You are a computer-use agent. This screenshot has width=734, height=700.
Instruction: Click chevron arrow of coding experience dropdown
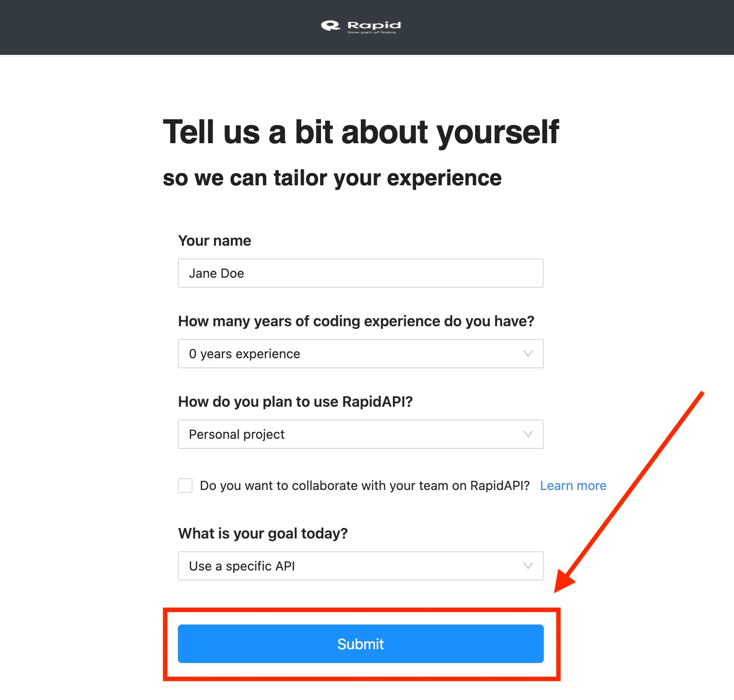pyautogui.click(x=528, y=354)
